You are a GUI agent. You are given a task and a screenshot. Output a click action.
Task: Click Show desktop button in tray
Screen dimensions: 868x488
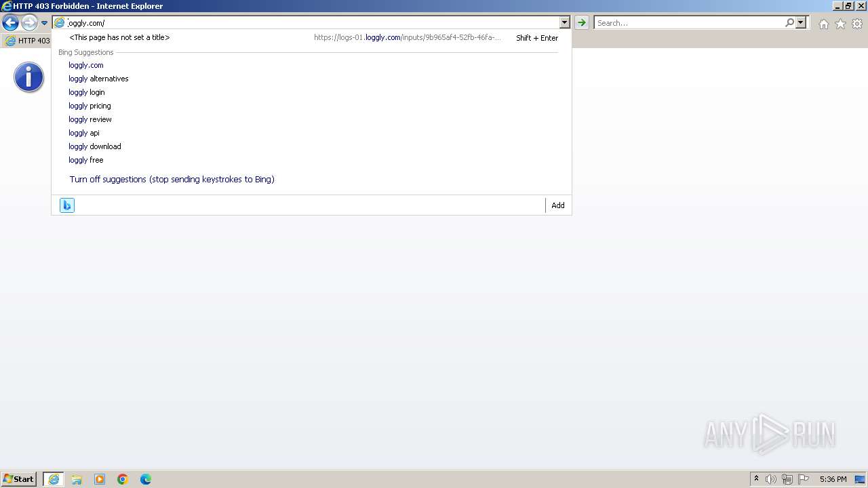point(860,479)
